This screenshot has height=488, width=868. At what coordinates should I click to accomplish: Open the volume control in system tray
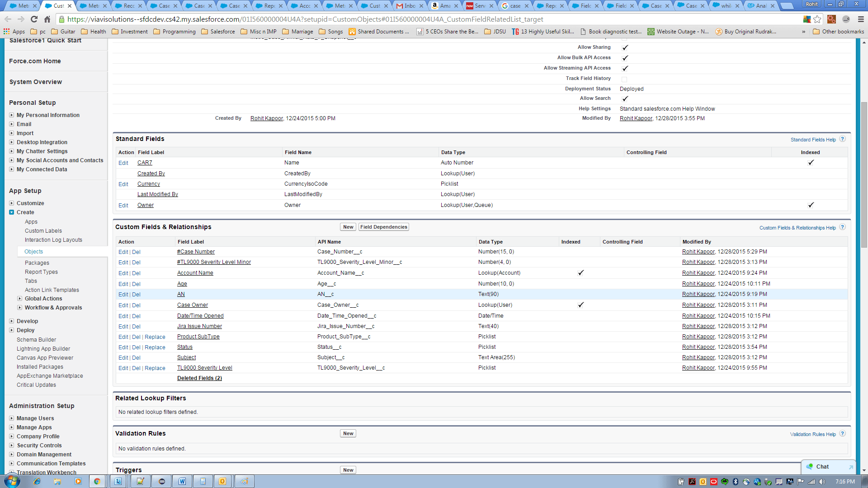coord(821,481)
